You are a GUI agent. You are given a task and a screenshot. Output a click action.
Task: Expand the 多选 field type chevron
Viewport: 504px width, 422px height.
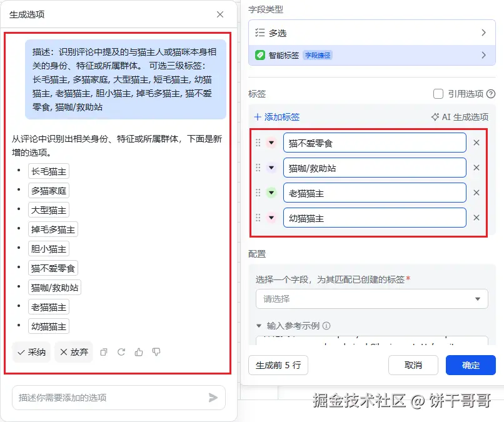click(484, 33)
